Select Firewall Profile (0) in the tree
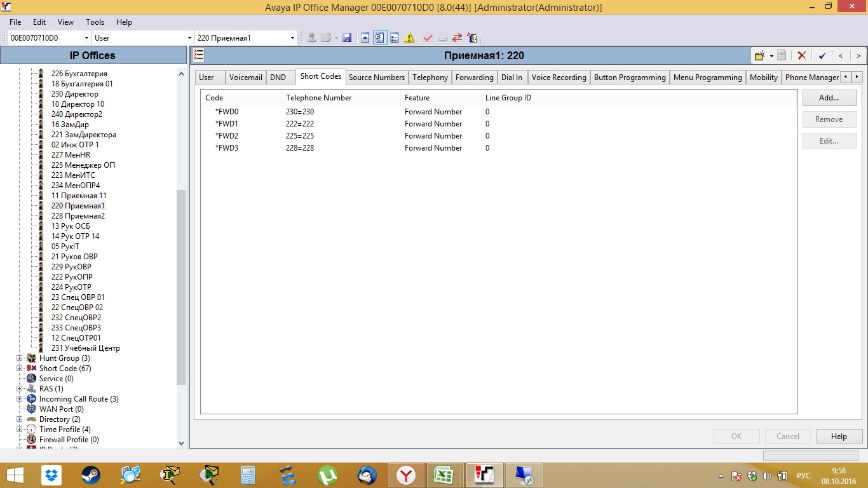 tap(69, 440)
